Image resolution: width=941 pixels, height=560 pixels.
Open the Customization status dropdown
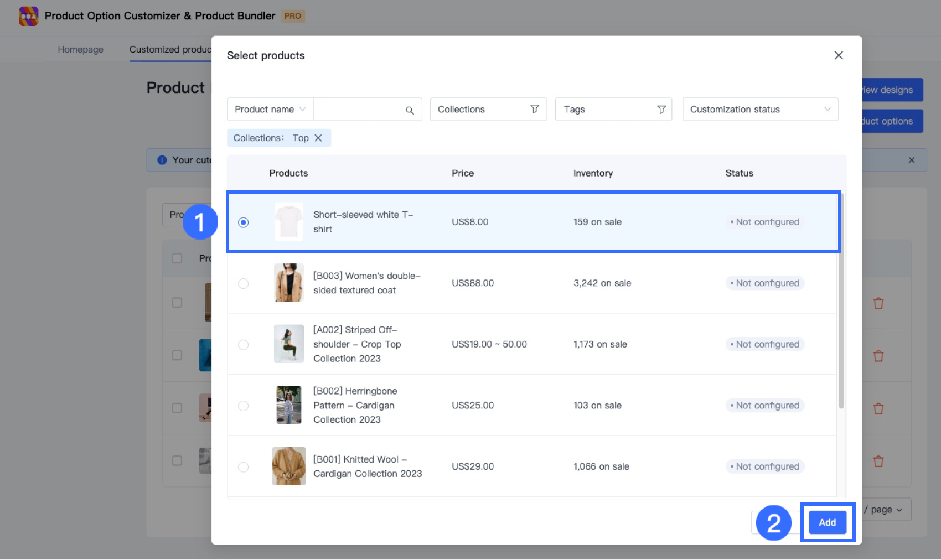[761, 110]
